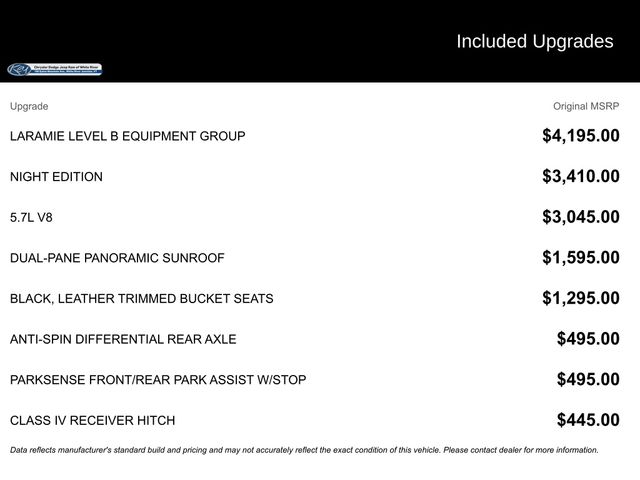640x480 pixels.
Task: Click the $445.00 hitch price
Action: point(588,420)
